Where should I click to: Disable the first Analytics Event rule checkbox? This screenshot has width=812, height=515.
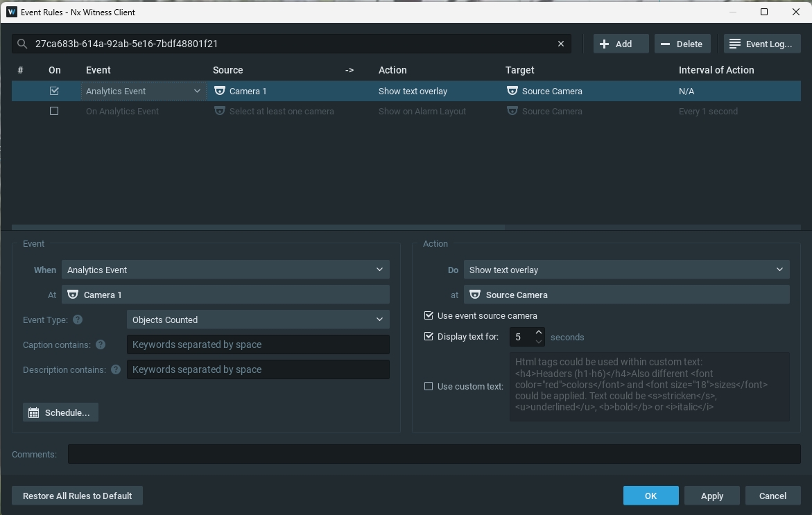tap(54, 91)
